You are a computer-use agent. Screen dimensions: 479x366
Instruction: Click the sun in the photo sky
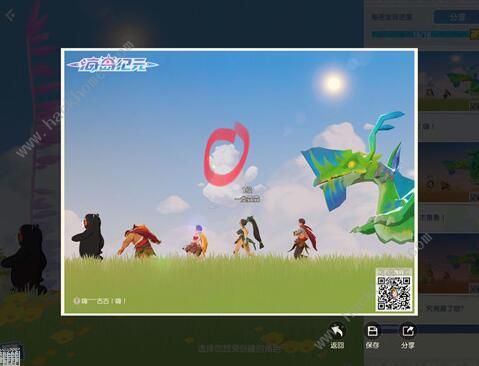[333, 83]
